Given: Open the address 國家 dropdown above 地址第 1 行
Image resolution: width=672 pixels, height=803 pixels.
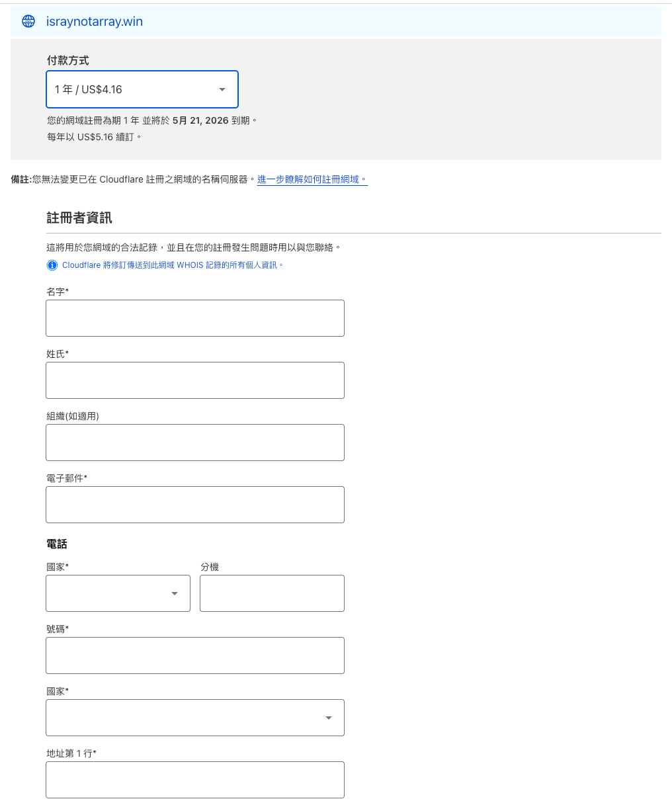Looking at the screenshot, I should (195, 718).
